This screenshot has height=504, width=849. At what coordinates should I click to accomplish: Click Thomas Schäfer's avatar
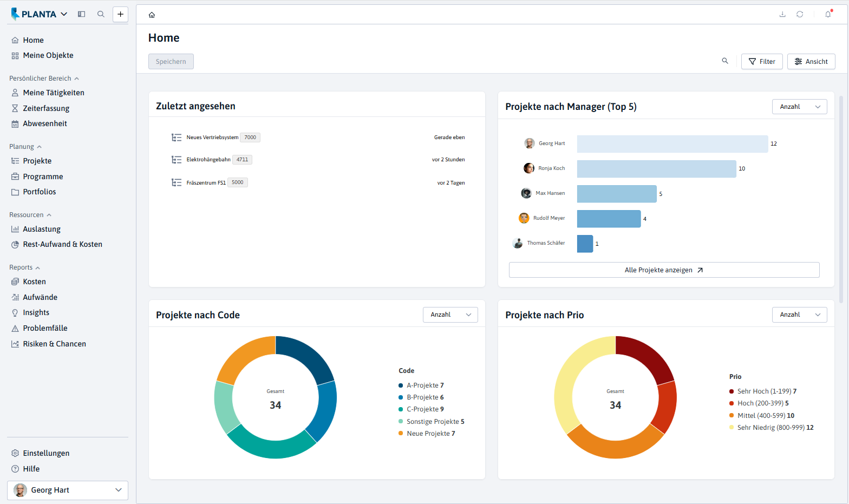point(518,243)
